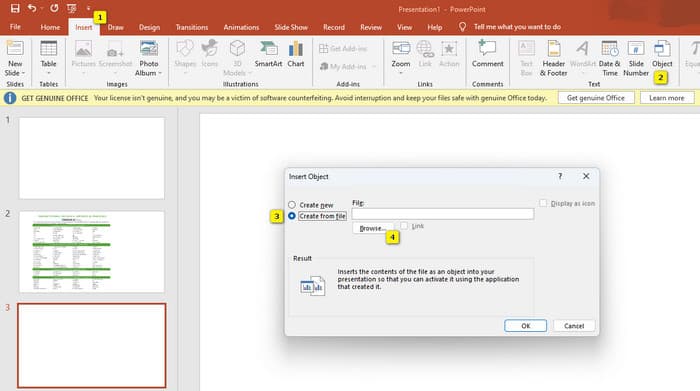Confirm with the OK button
700x391 pixels.
pos(525,326)
